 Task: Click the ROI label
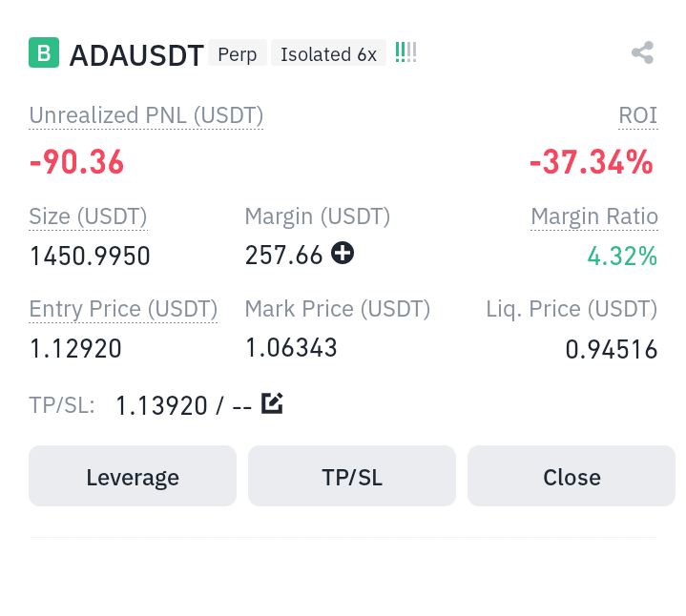coord(638,115)
